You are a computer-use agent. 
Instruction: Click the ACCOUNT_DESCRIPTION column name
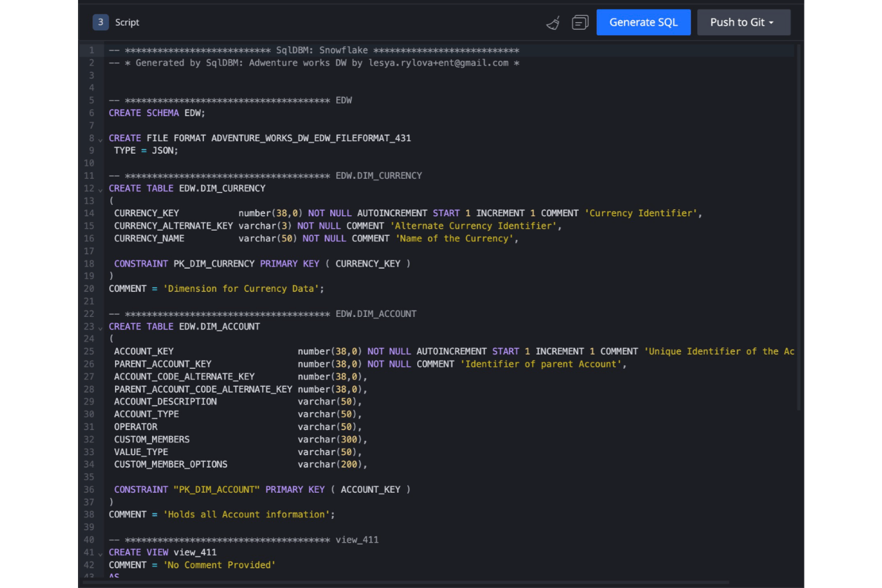click(165, 402)
